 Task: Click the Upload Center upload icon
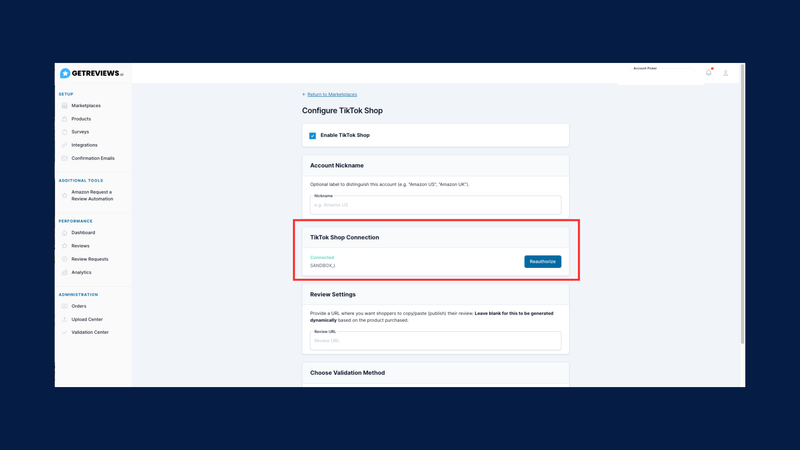(64, 319)
